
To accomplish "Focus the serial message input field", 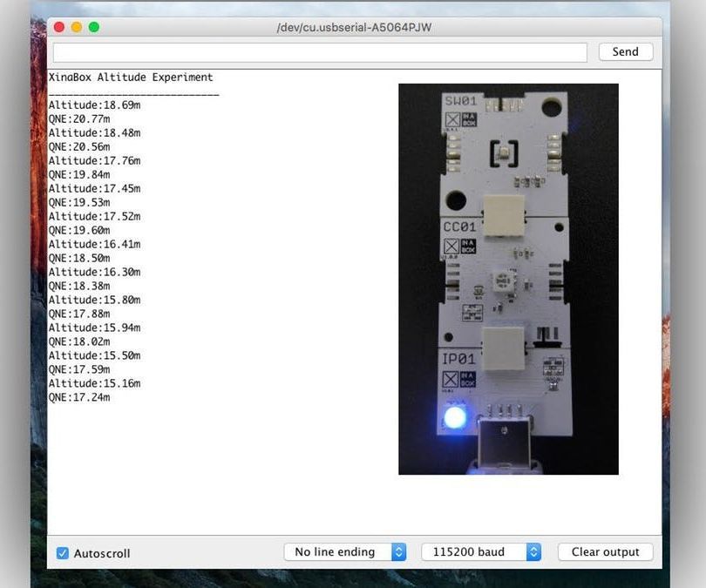I will pyautogui.click(x=320, y=52).
